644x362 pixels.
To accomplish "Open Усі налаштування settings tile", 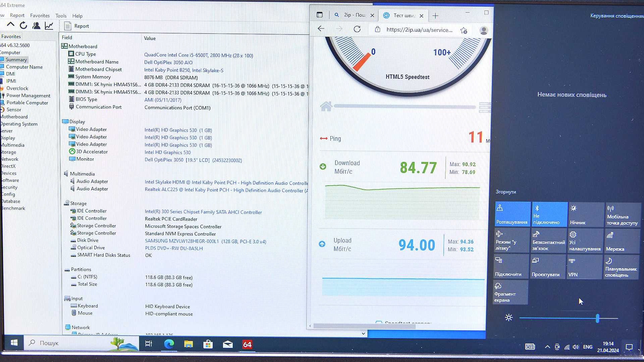I will pyautogui.click(x=586, y=241).
